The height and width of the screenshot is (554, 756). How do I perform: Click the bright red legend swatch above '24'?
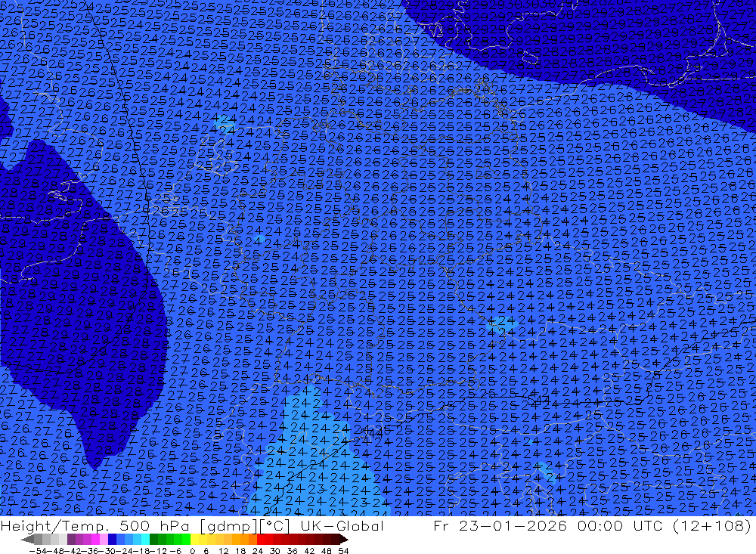261,539
